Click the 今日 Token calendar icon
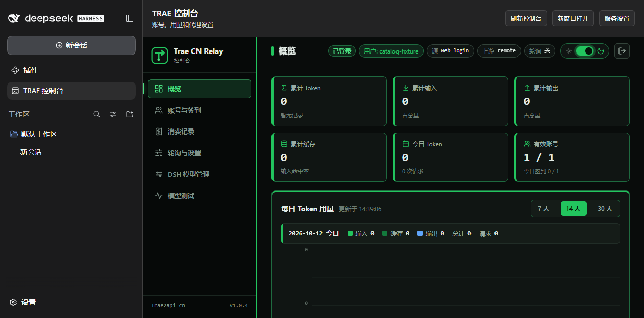The width and height of the screenshot is (644, 318). (406, 144)
